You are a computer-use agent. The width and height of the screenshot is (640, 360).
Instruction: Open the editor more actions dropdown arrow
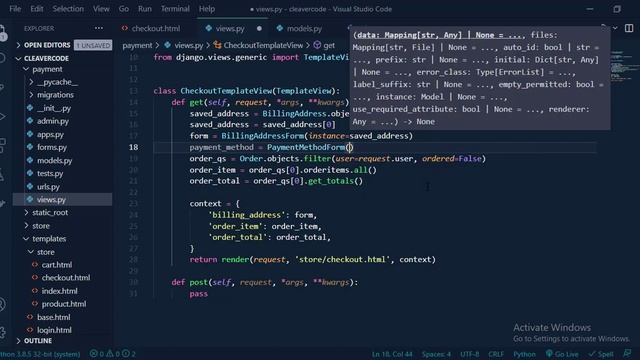[615, 28]
